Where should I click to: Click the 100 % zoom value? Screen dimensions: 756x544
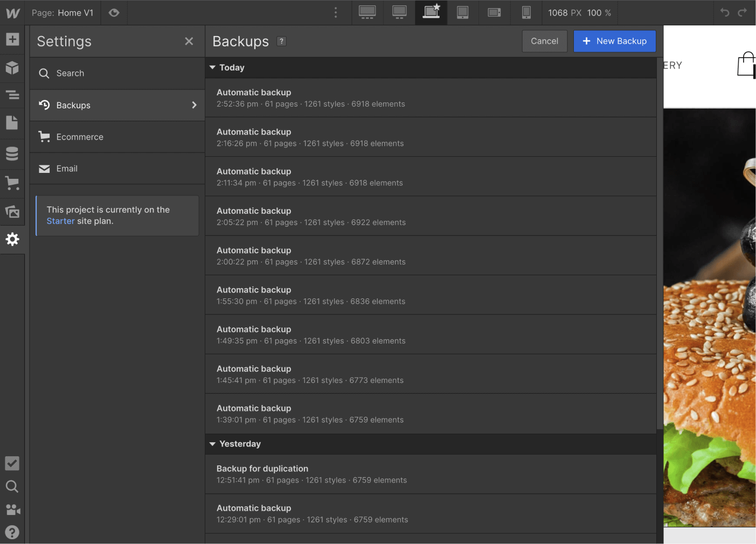(x=599, y=13)
